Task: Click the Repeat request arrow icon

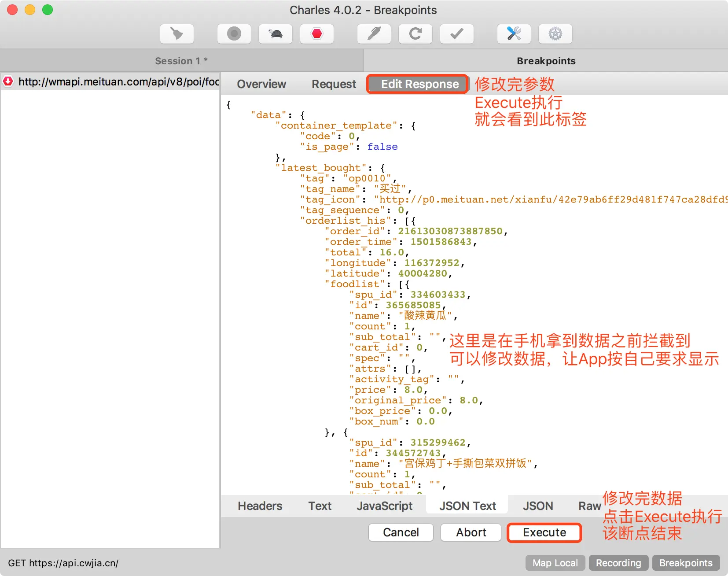Action: tap(415, 34)
